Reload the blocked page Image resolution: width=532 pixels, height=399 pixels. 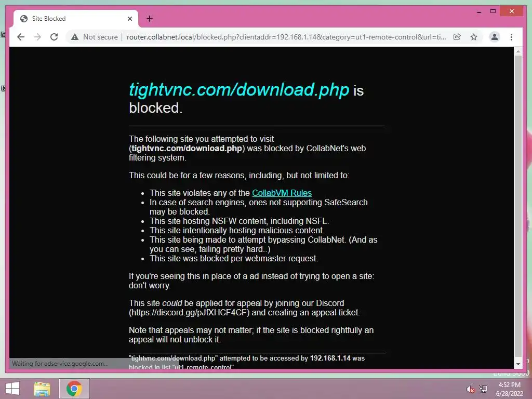54,37
